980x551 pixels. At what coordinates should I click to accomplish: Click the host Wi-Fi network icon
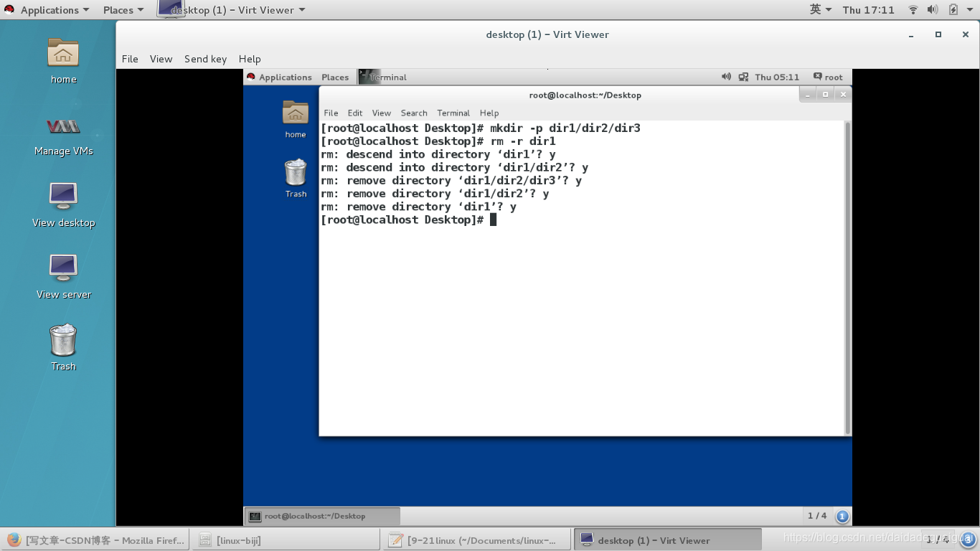[913, 9]
